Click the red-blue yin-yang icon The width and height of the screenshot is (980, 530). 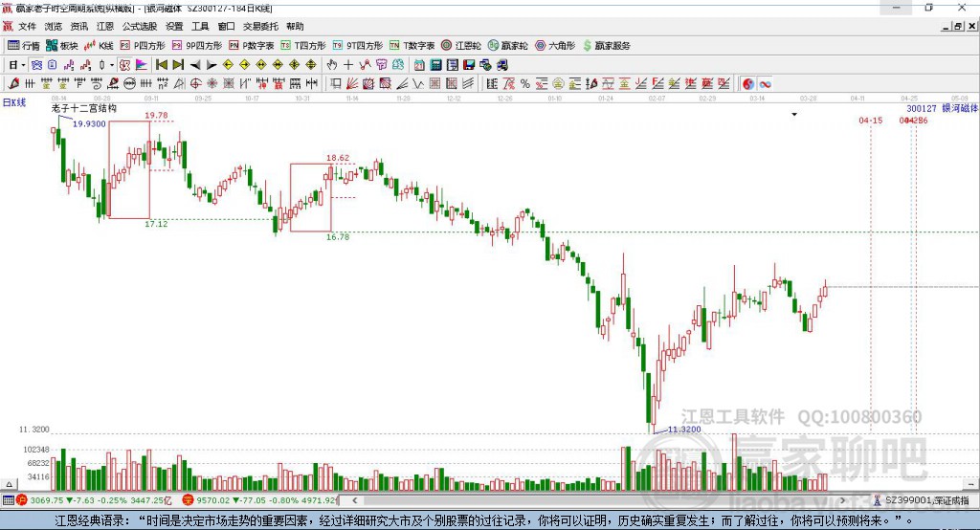[748, 84]
